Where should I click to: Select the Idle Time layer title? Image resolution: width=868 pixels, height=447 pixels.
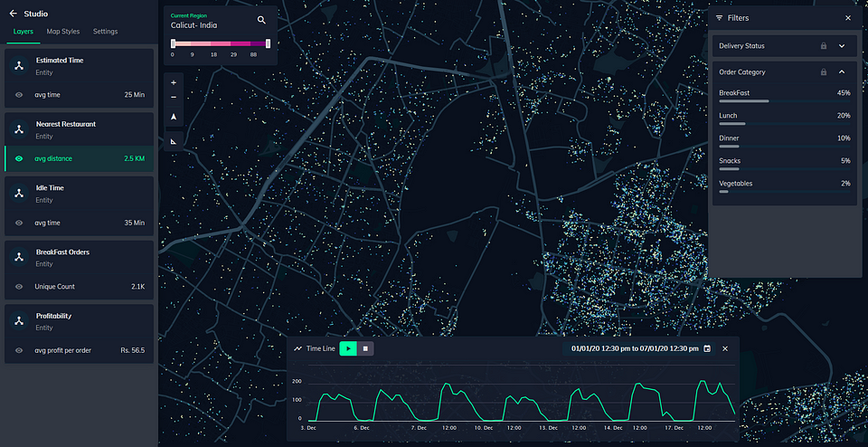(50, 188)
